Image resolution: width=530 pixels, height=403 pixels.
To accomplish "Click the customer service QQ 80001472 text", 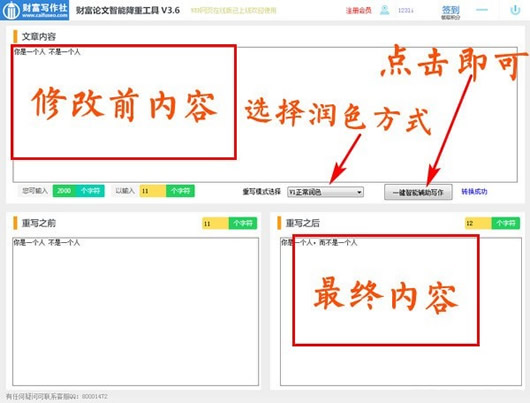I will [x=57, y=396].
